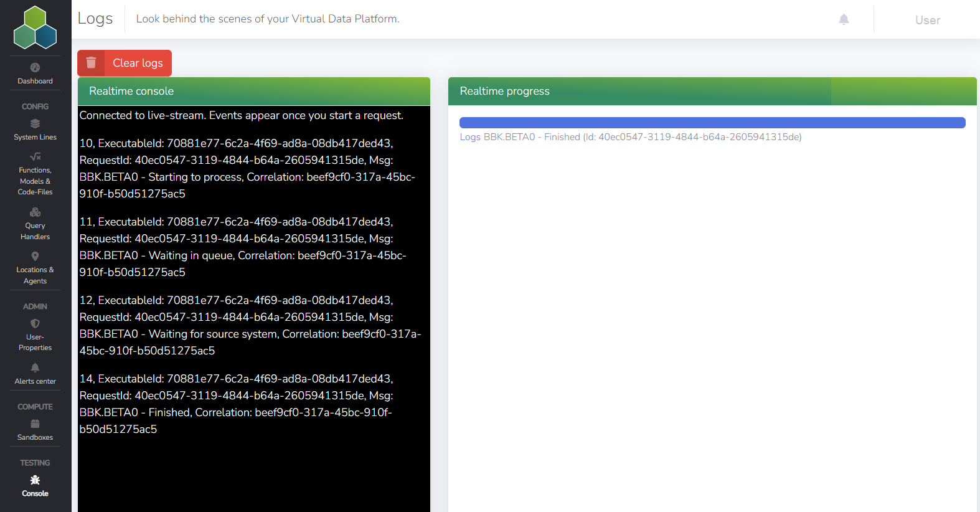Image resolution: width=980 pixels, height=512 pixels.
Task: Click the hexagon app logo
Action: click(35, 27)
